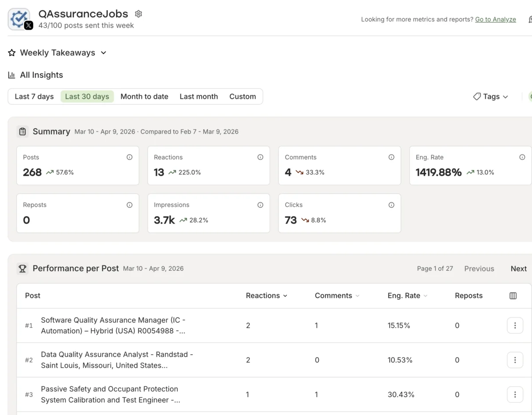The height and width of the screenshot is (415, 532).
Task: Sort by the Eng. Rate column header
Action: [x=407, y=296]
